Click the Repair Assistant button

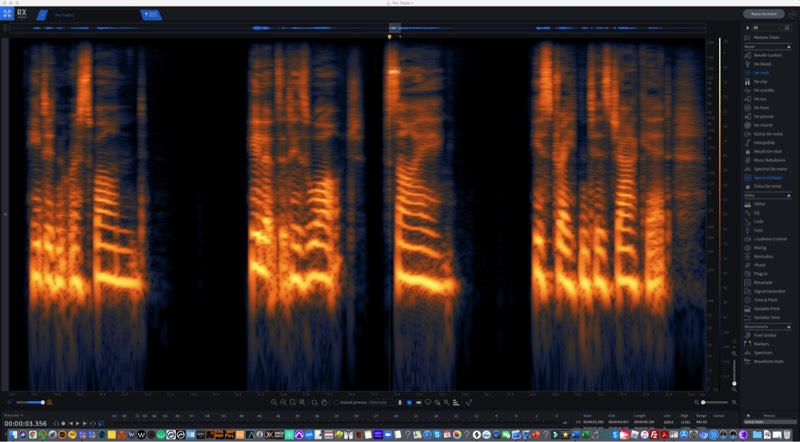[x=763, y=14]
